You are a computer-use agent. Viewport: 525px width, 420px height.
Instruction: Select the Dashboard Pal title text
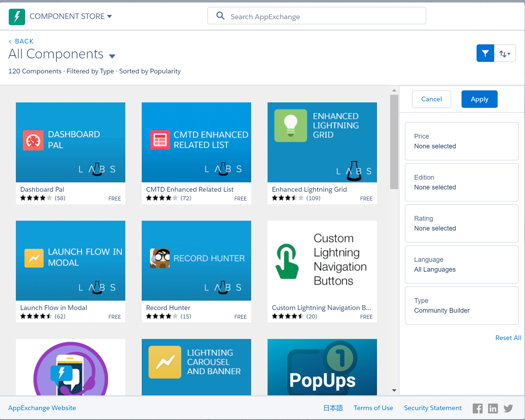click(x=42, y=189)
